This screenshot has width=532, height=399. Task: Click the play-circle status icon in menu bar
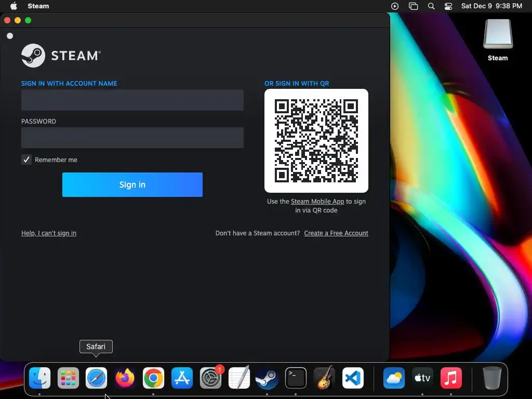click(395, 6)
